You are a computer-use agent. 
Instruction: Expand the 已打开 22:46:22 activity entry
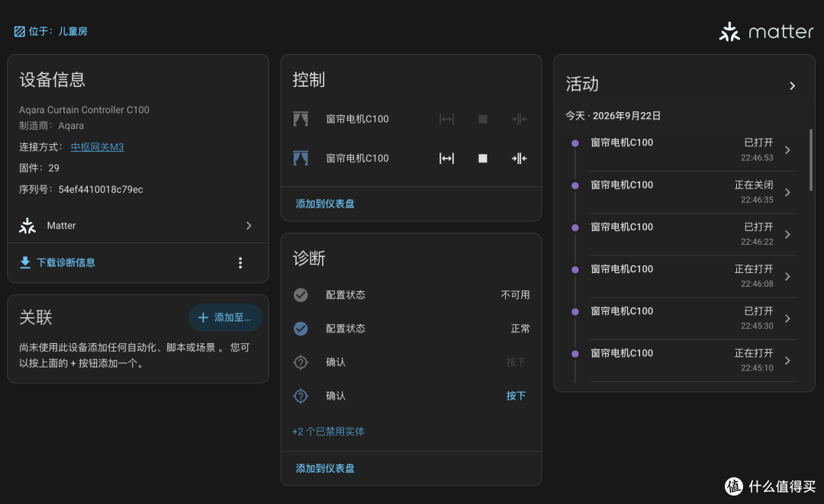(787, 235)
